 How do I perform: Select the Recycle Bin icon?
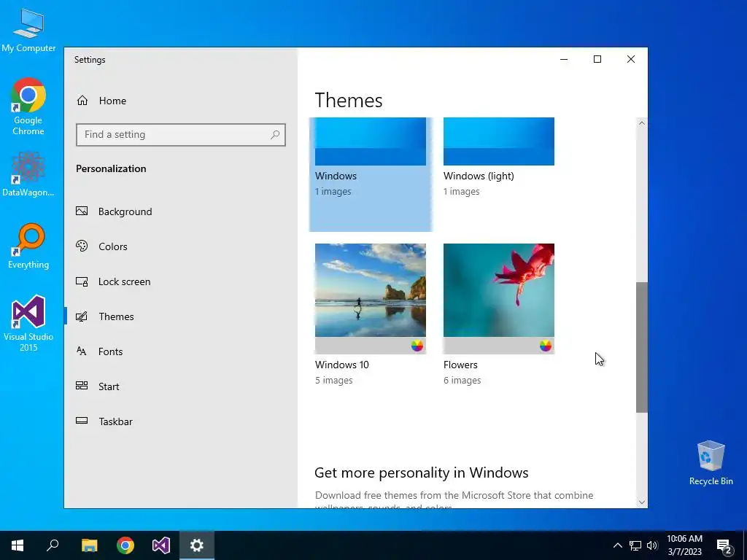pyautogui.click(x=711, y=463)
